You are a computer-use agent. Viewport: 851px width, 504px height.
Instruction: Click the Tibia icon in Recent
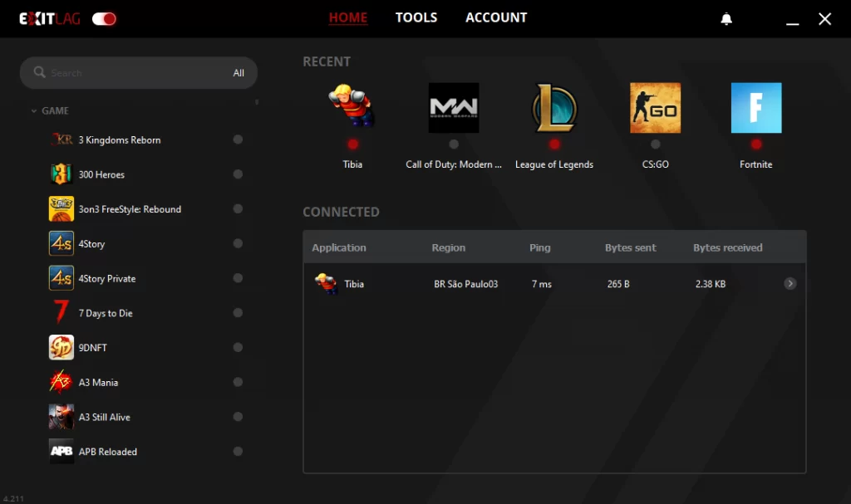pos(352,107)
